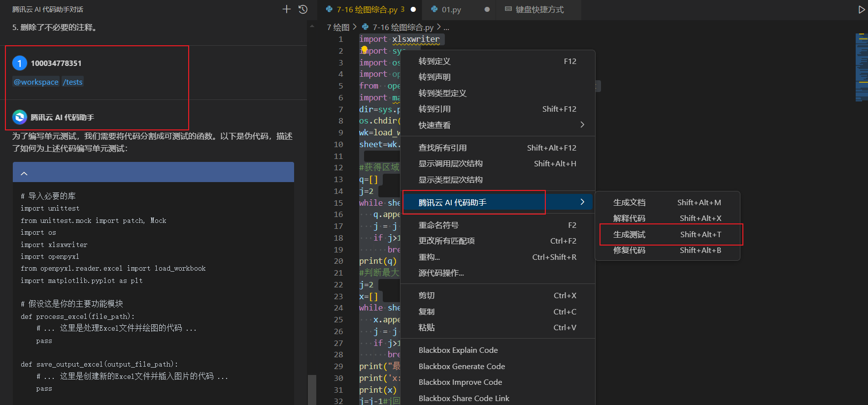Click the chat panel vertical scrollbar
The image size is (868, 405).
click(311, 389)
